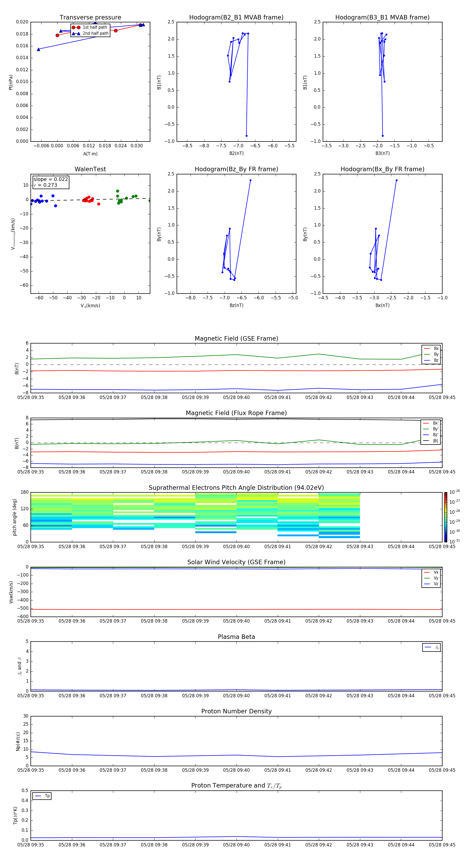The height and width of the screenshot is (868, 473).
Task: Click the topmost data point in Bz_By hodogram
Action: [x=250, y=180]
